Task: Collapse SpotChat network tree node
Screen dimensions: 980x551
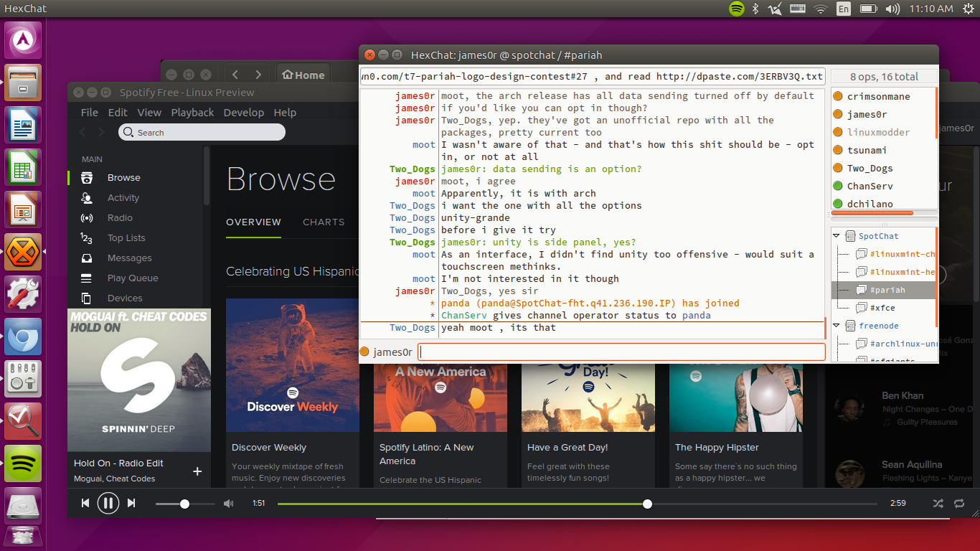Action: [836, 236]
